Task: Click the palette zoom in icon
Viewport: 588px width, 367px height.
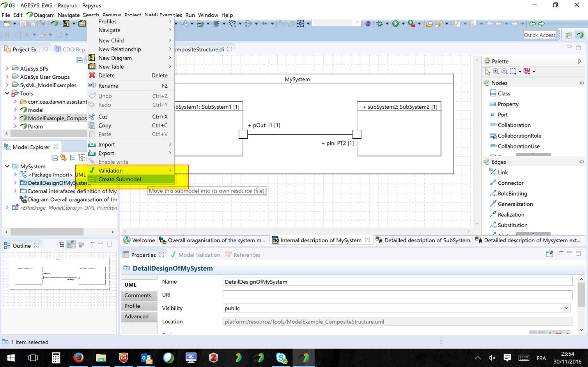Action: (x=496, y=72)
